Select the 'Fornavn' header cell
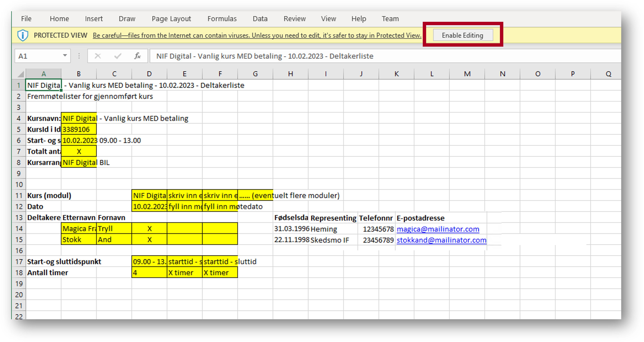 (x=114, y=217)
